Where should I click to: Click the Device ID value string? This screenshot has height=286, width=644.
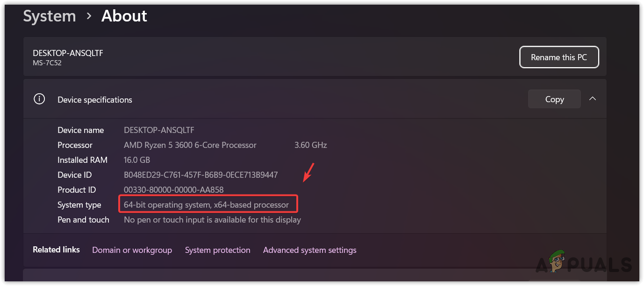200,175
